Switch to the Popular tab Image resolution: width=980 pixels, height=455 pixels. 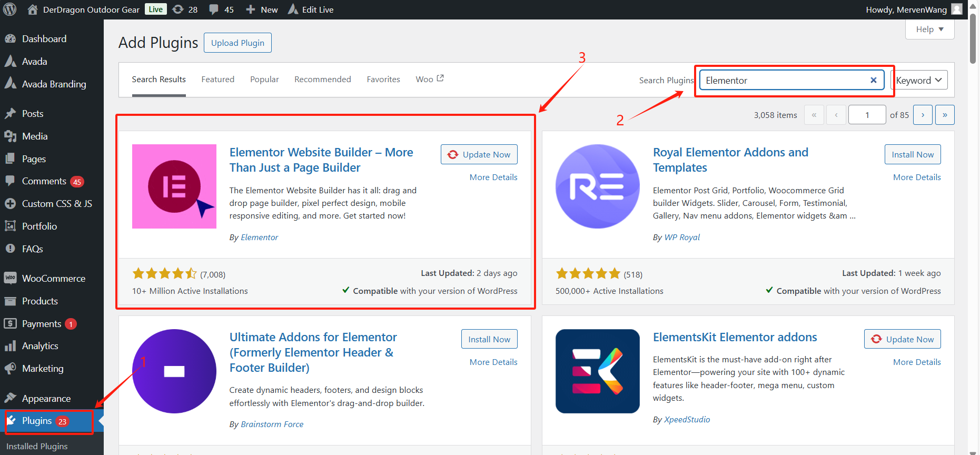264,80
